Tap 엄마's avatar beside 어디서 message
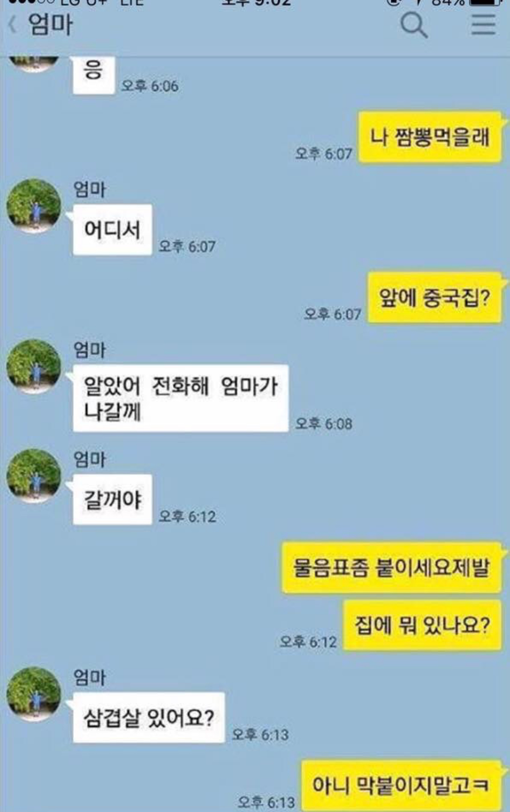This screenshot has height=812, width=510. coord(34,205)
